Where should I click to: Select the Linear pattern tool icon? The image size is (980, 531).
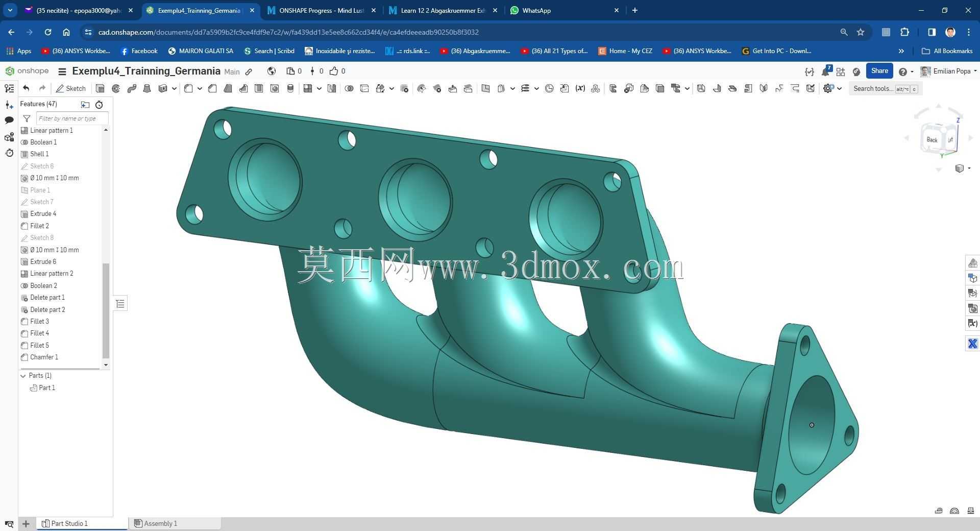click(x=307, y=88)
